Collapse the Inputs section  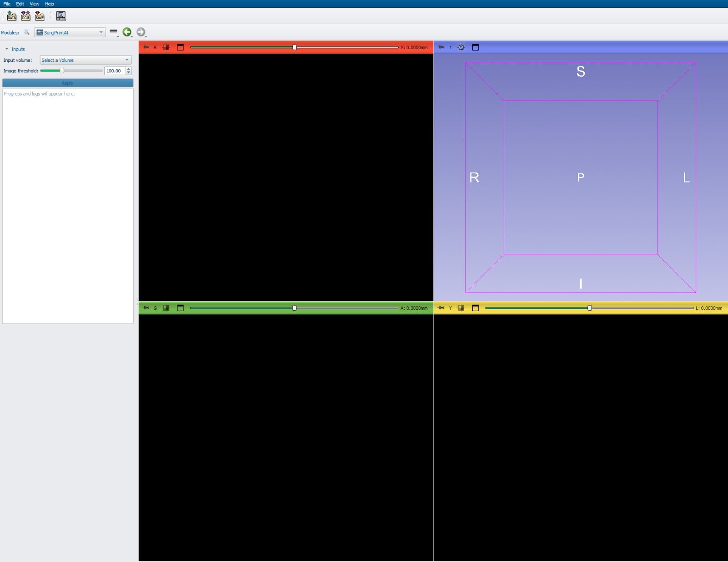coord(7,49)
